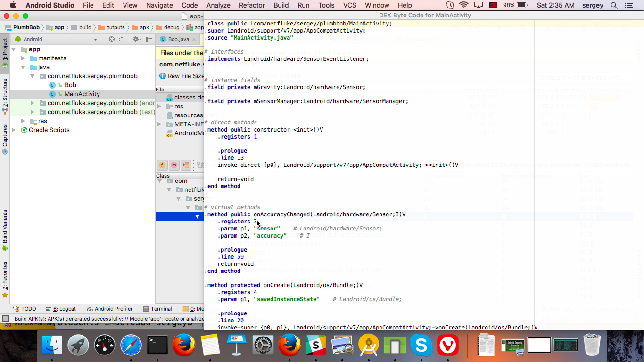Open Slack from the Dock
This screenshot has height=362, width=644.
316,346
